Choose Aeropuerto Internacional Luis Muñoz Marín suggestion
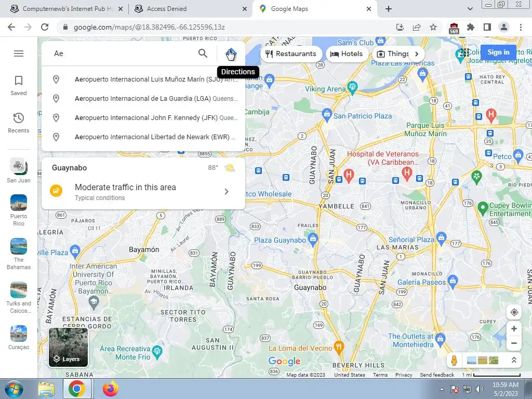 pos(143,79)
